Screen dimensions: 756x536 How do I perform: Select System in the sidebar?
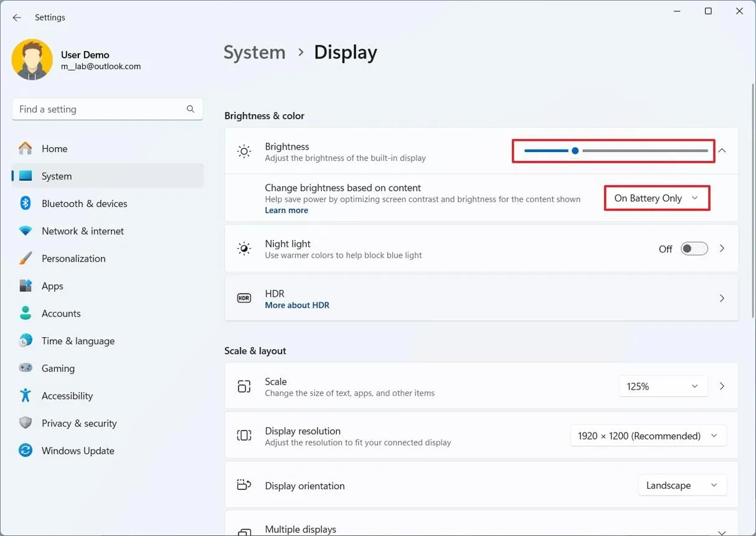click(108, 176)
